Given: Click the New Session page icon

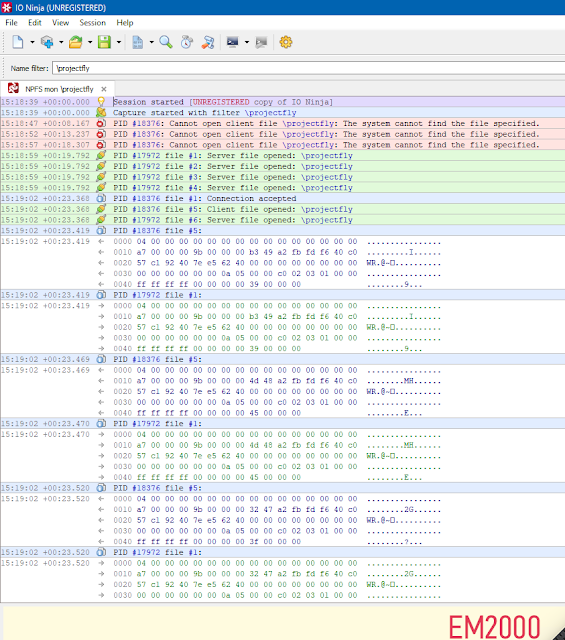Looking at the screenshot, I should click(x=18, y=42).
